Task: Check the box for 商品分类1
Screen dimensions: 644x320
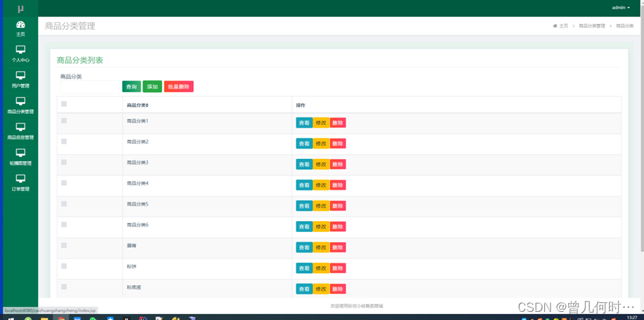Action: click(64, 121)
